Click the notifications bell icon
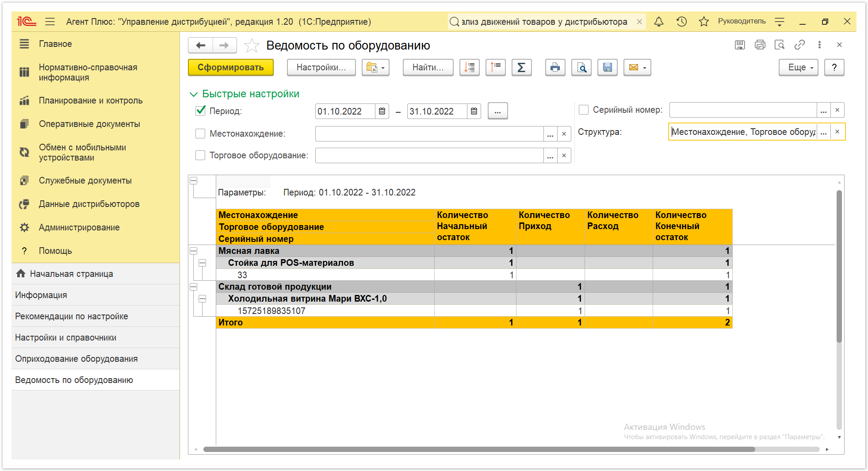Image resolution: width=868 pixels, height=471 pixels. (x=659, y=21)
